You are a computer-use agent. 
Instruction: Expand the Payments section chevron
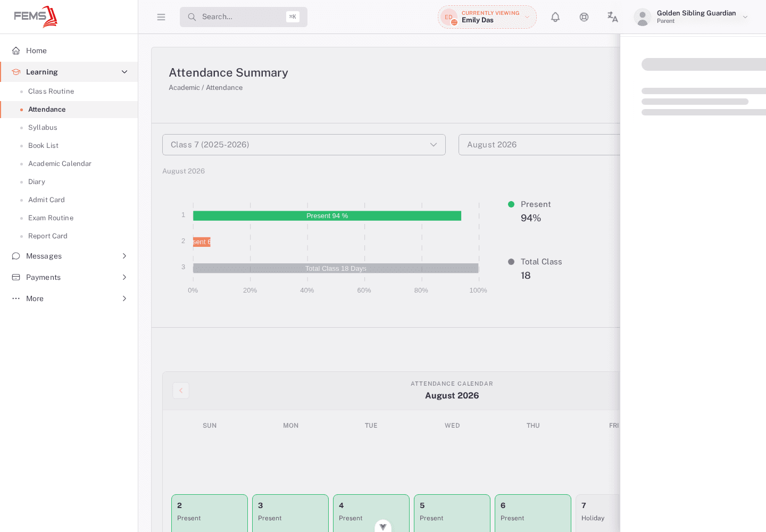pyautogui.click(x=124, y=277)
